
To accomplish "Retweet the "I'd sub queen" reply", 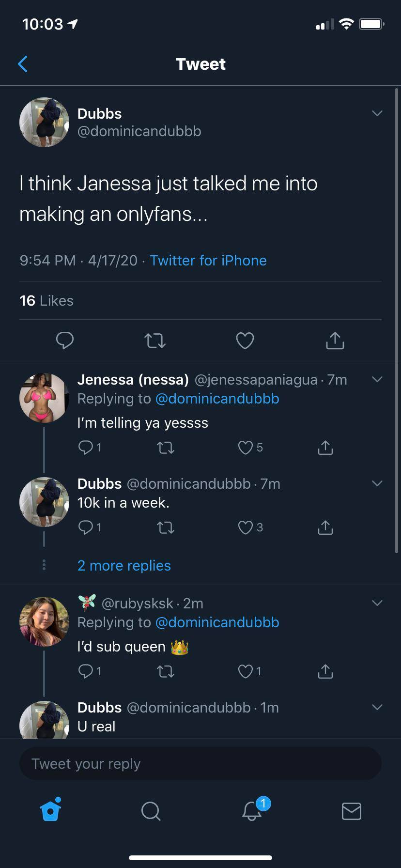I will coord(166,671).
